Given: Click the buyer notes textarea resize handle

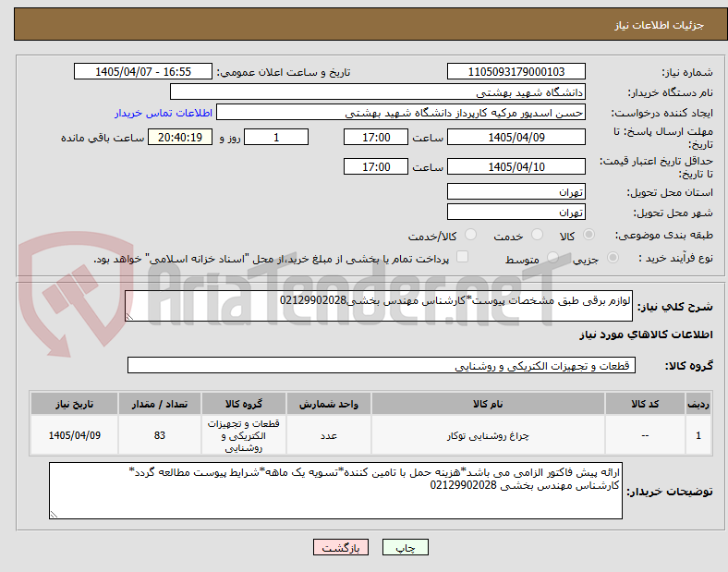Looking at the screenshot, I should coord(54,515).
